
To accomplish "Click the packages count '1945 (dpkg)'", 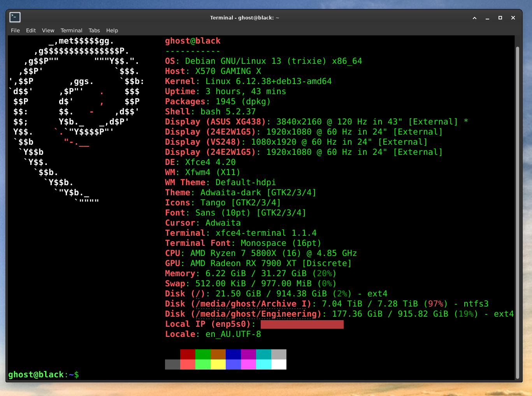I will point(243,102).
